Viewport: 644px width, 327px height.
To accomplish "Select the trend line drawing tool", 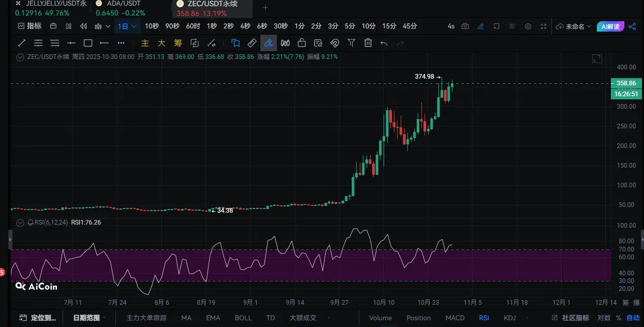I will (x=22, y=43).
